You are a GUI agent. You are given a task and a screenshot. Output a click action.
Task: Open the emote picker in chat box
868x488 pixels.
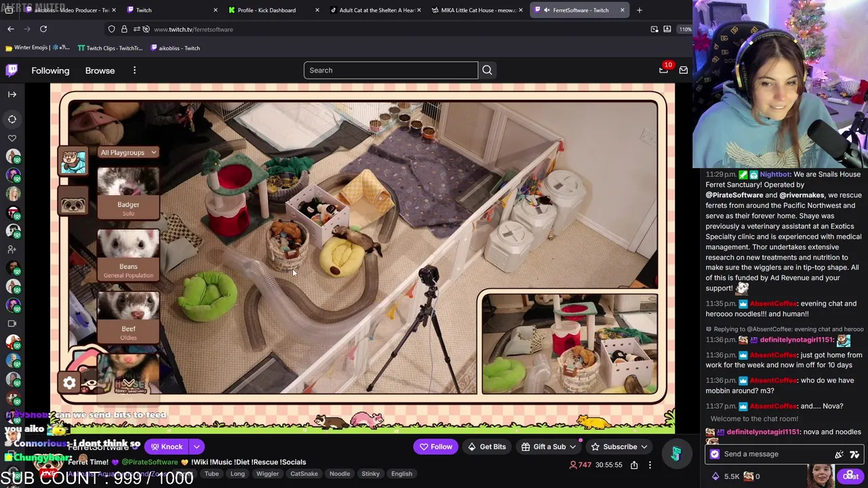(x=854, y=454)
